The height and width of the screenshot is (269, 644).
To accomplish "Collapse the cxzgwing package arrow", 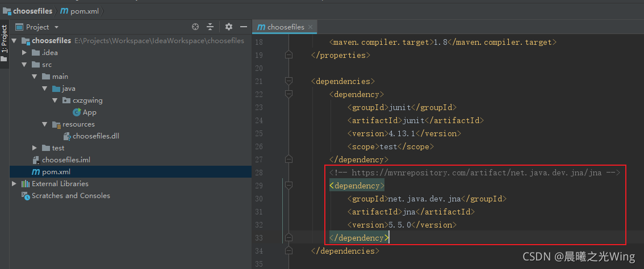I will pyautogui.click(x=55, y=100).
